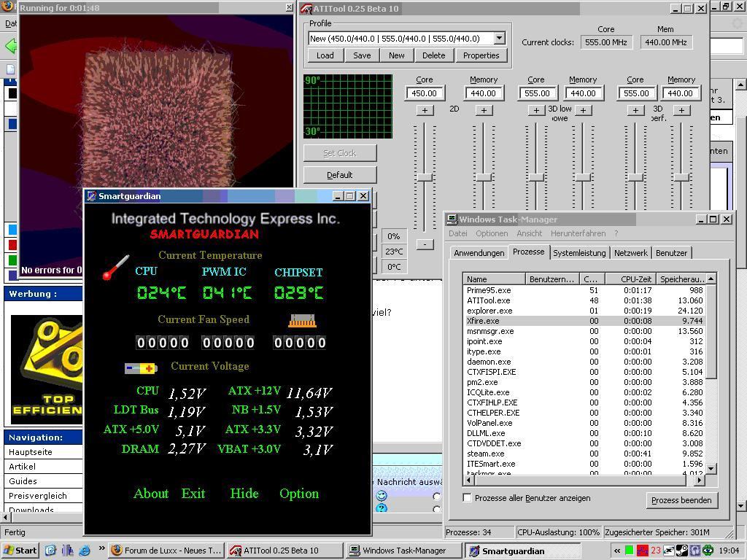Click the TOP EFFICIENT advertisement image
Image resolution: width=747 pixels, height=560 pixels.
tap(46, 370)
